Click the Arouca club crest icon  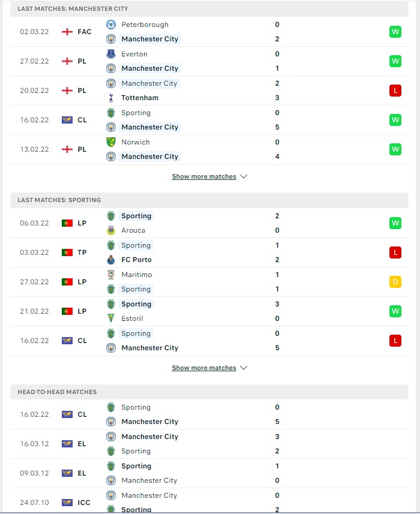point(111,230)
